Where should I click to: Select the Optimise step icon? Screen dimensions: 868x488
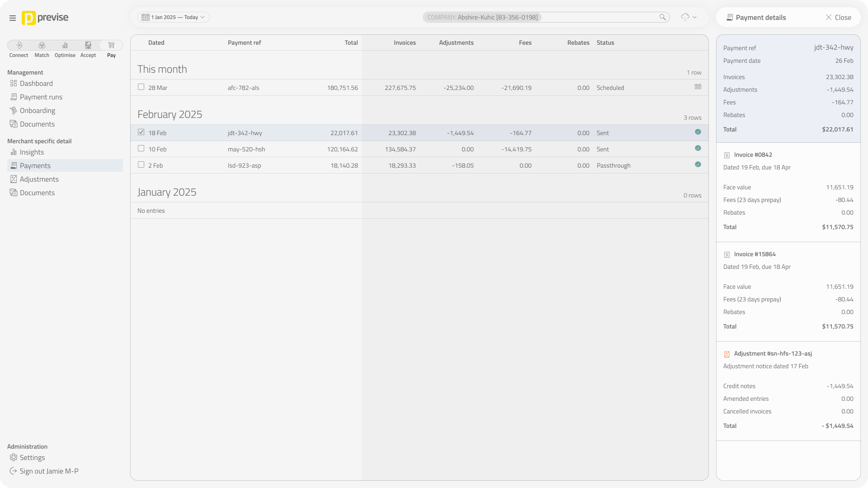pyautogui.click(x=65, y=45)
